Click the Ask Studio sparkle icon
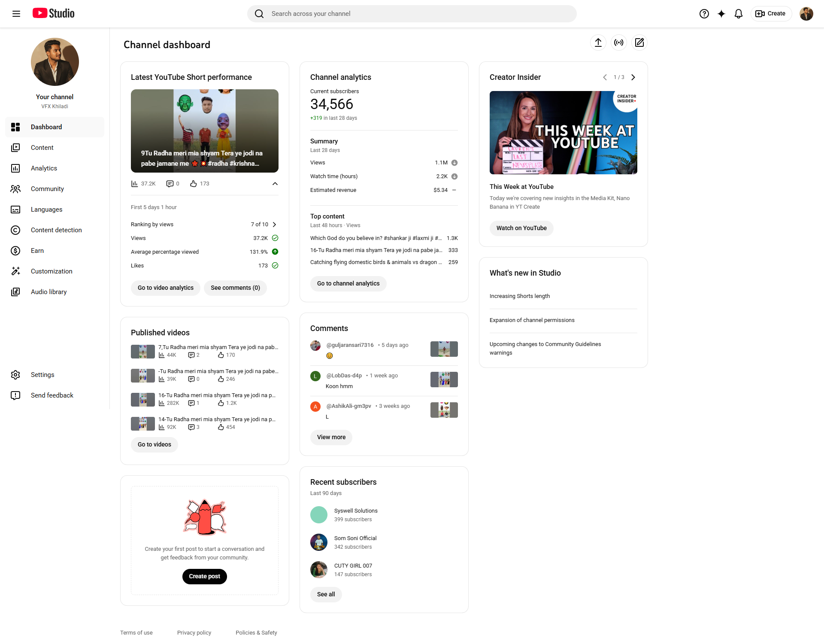Screen dimensions: 824x644 coord(721,14)
